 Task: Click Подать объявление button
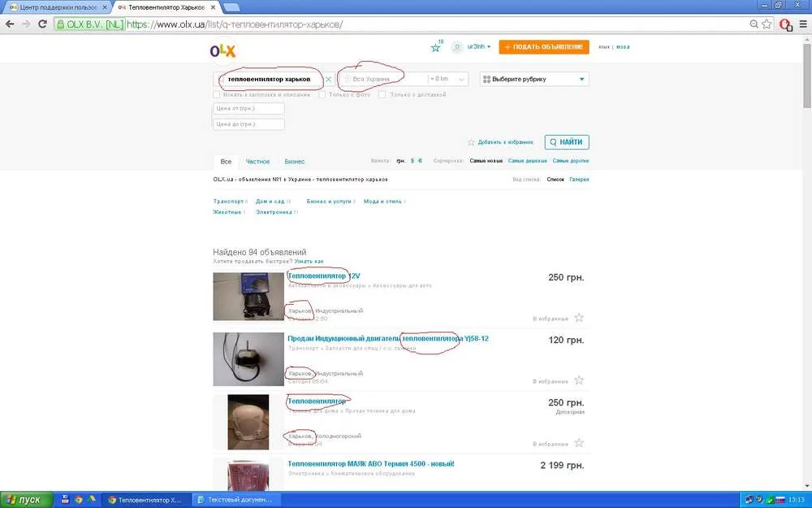pos(544,47)
